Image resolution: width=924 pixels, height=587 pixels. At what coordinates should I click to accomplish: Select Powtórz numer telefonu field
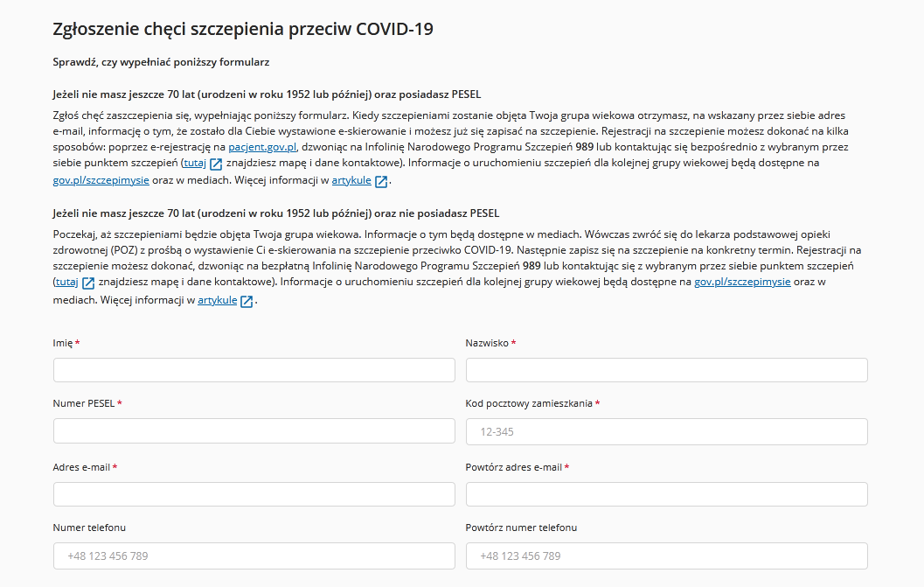click(x=666, y=556)
